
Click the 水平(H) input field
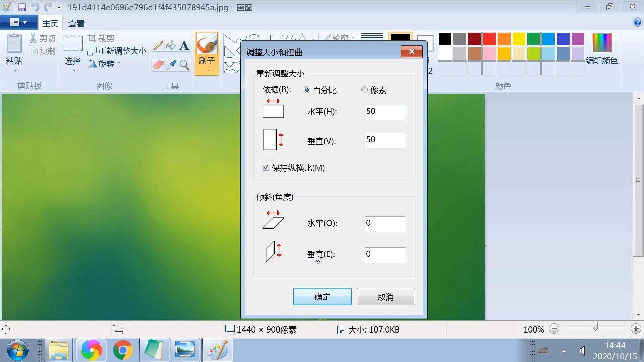(x=385, y=112)
